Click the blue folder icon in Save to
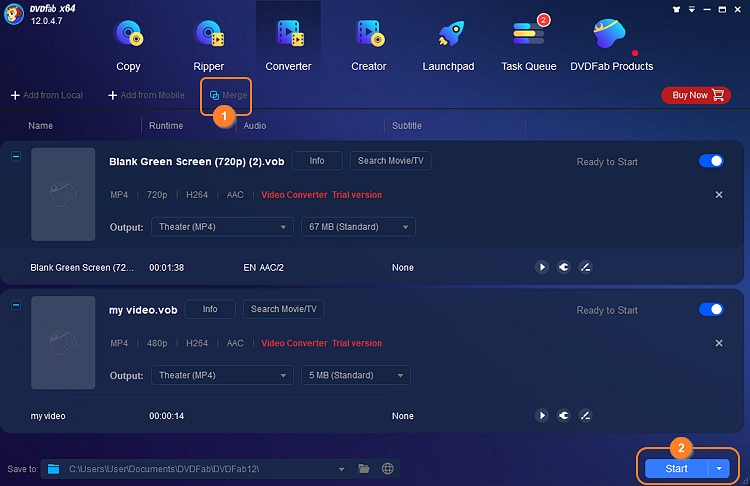The height and width of the screenshot is (486, 750). point(54,469)
